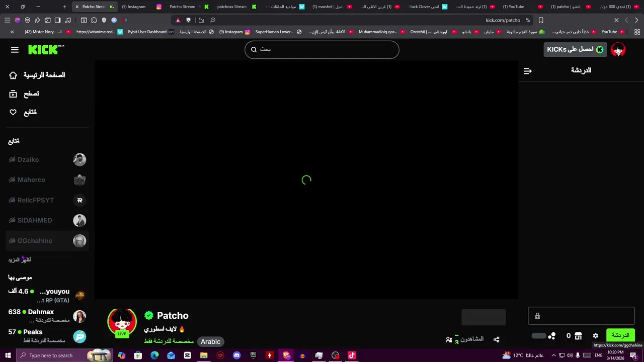Screen dimensions: 644x362
Task: Open the Kick shop store icon in chat
Action: pos(578,336)
